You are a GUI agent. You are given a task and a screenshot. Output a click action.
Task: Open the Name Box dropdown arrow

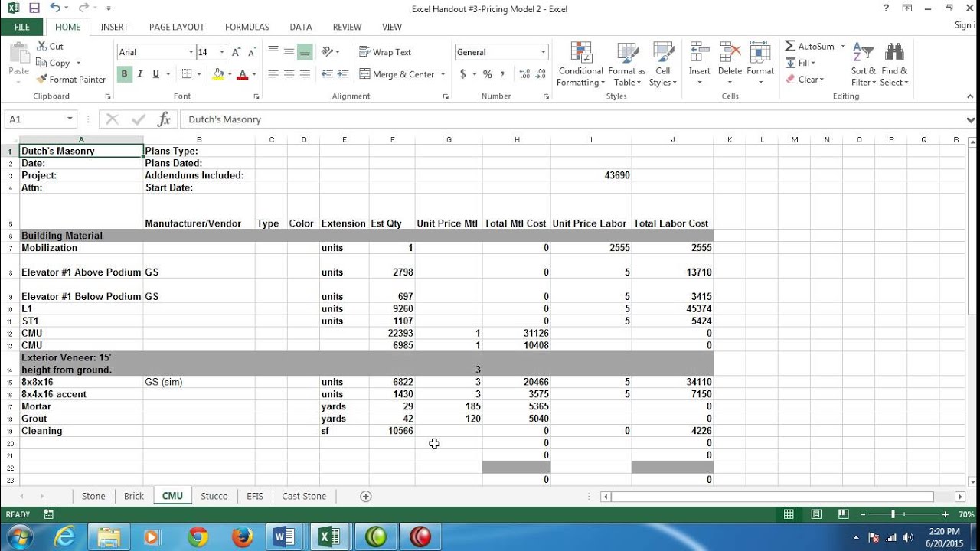tap(70, 119)
